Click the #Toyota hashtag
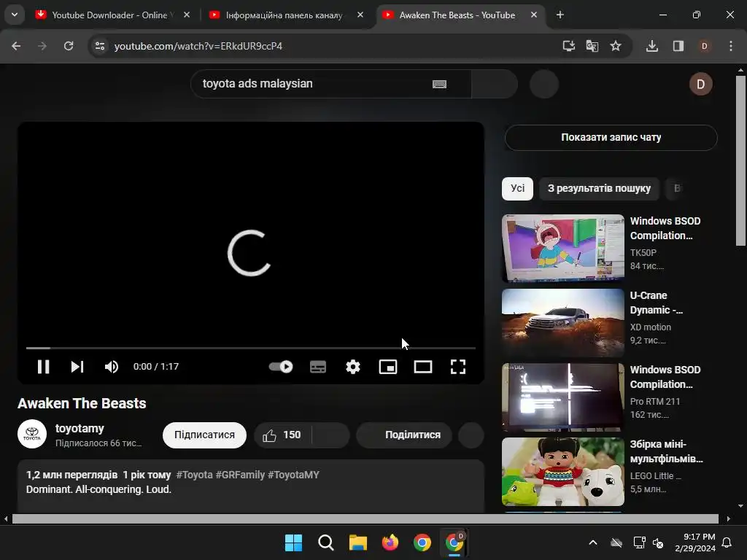 point(194,475)
